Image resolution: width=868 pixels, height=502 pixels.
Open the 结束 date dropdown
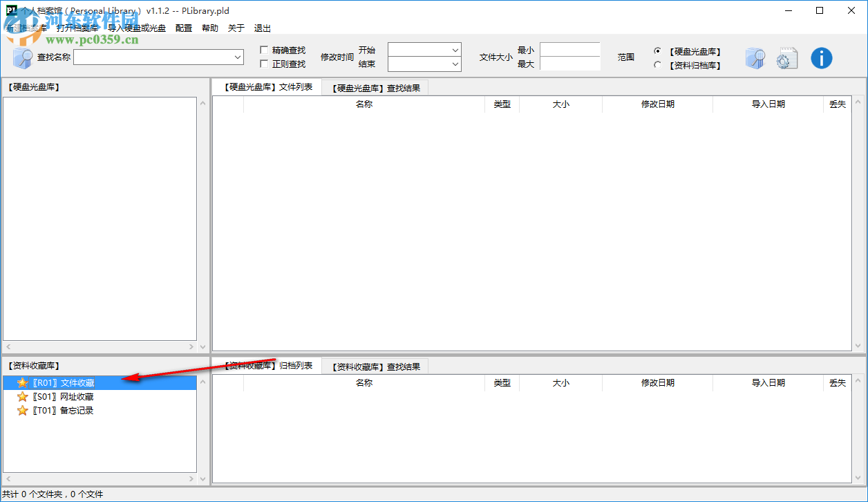click(x=455, y=64)
